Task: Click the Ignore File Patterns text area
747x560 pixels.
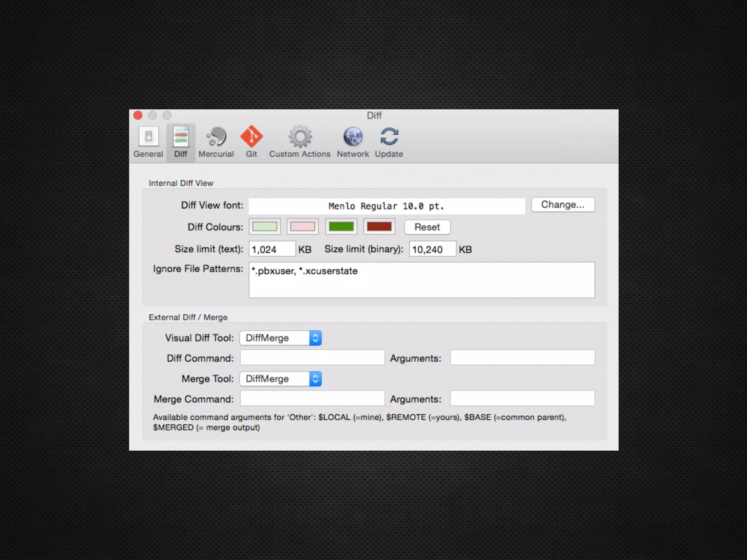Action: (x=422, y=280)
